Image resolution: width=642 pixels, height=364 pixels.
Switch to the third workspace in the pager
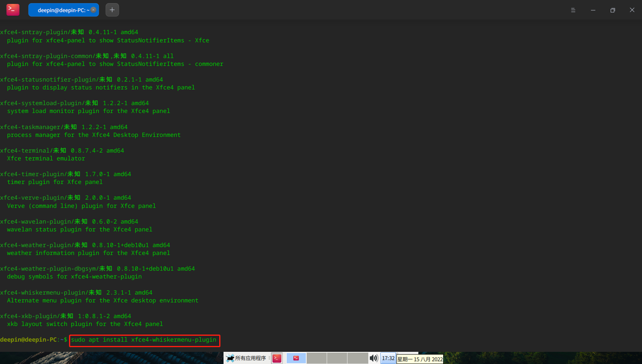(x=337, y=358)
